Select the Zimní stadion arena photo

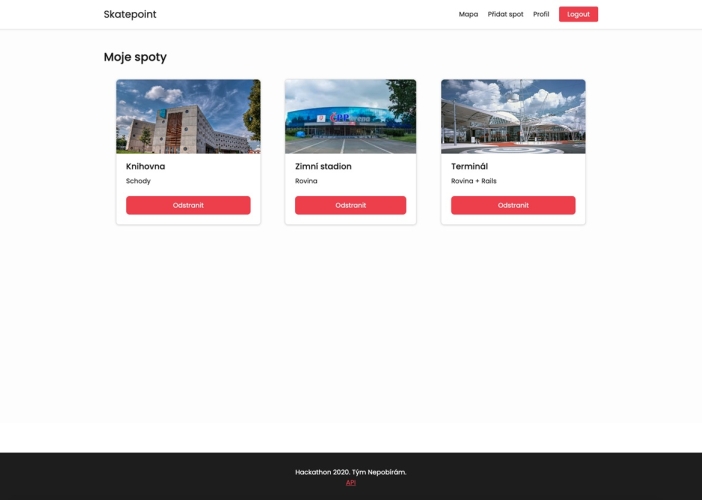tap(351, 116)
